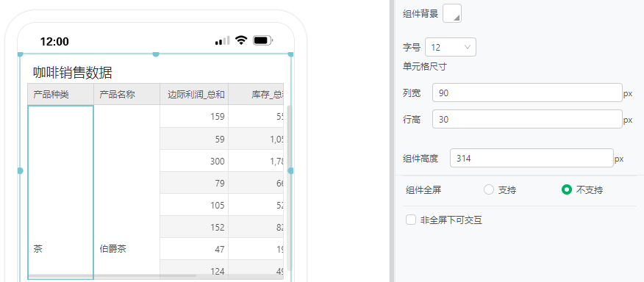Click the battery icon in phone preview
This screenshot has width=644, height=282.
(x=263, y=40)
